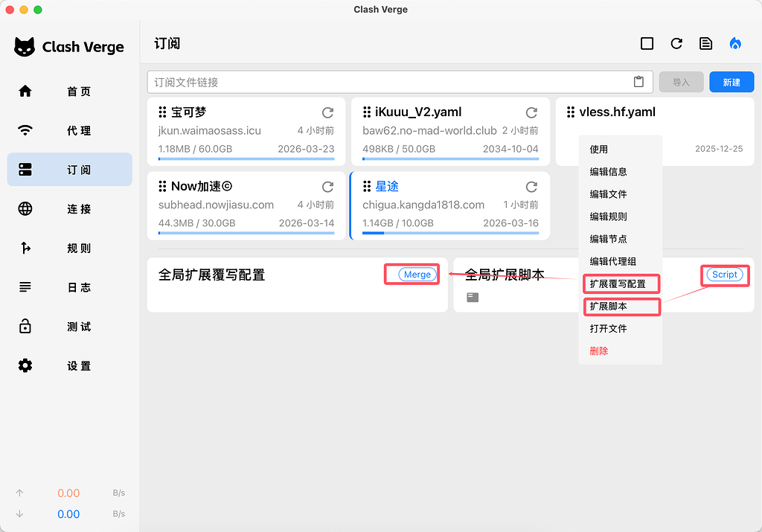Click baw62.no-mad-world.club URL text
The height and width of the screenshot is (532, 762).
pos(429,131)
